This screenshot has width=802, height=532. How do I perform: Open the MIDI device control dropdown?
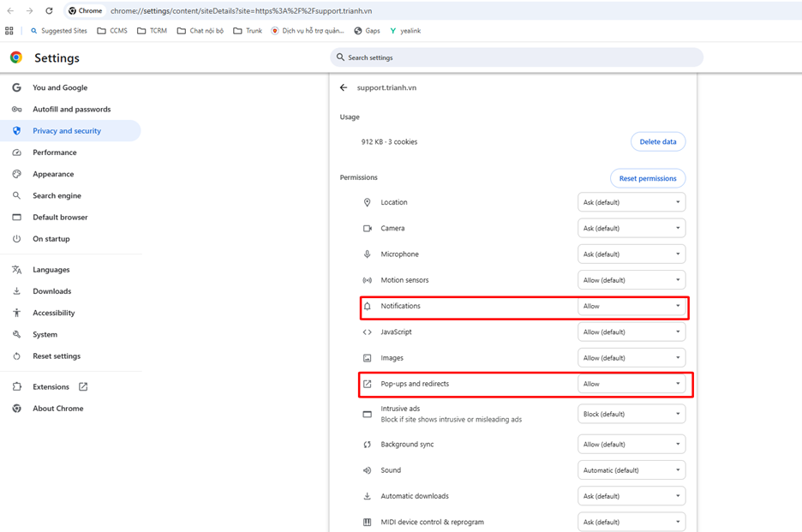[631, 523]
